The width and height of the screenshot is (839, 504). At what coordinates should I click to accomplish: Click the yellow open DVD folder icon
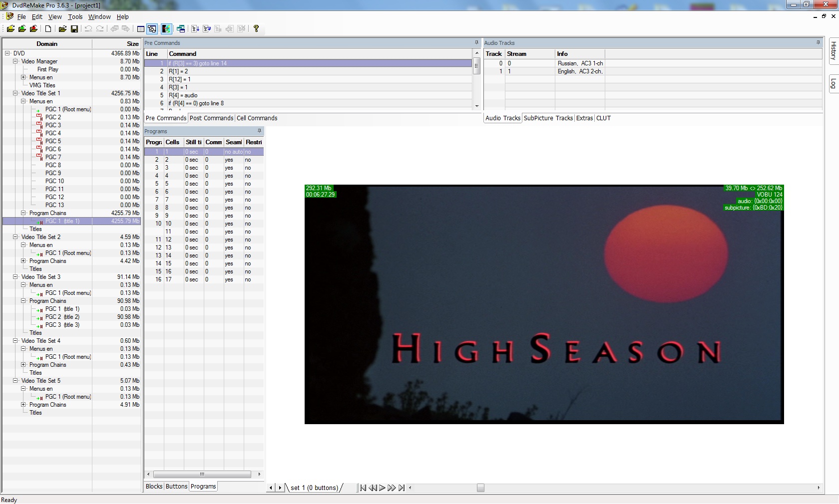pyautogui.click(x=10, y=29)
